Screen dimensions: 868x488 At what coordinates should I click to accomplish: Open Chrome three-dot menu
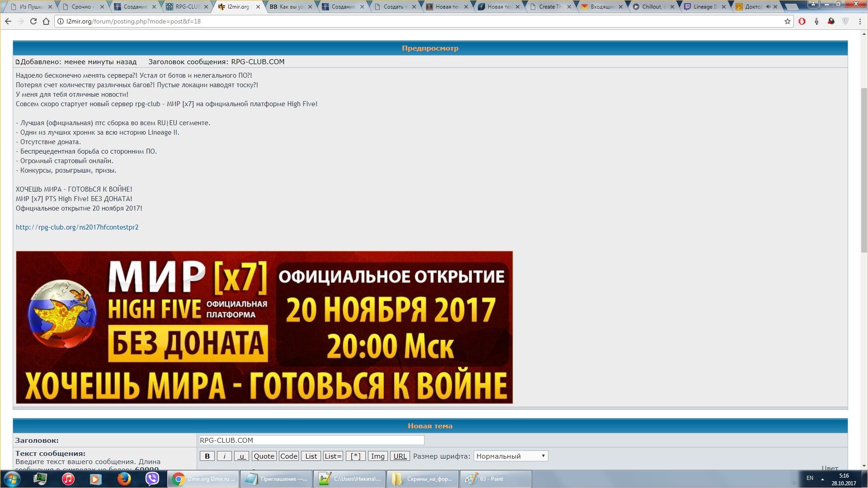[x=860, y=21]
